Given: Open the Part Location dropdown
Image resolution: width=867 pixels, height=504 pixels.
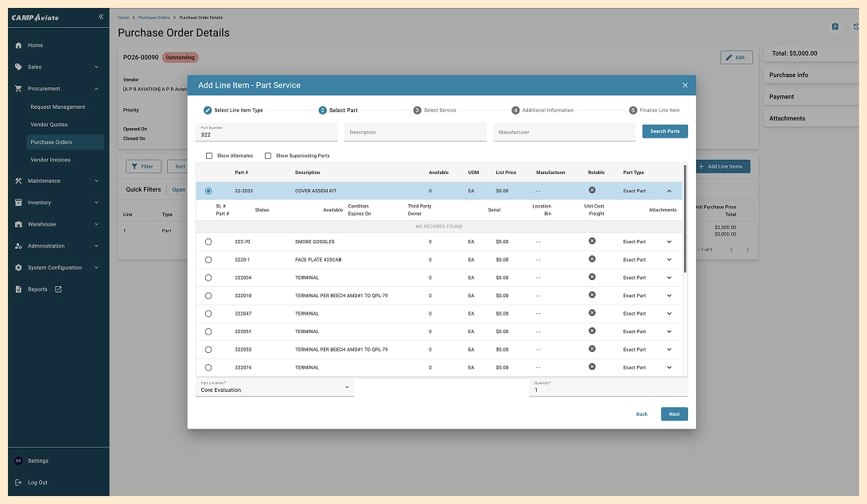Looking at the screenshot, I should [347, 388].
